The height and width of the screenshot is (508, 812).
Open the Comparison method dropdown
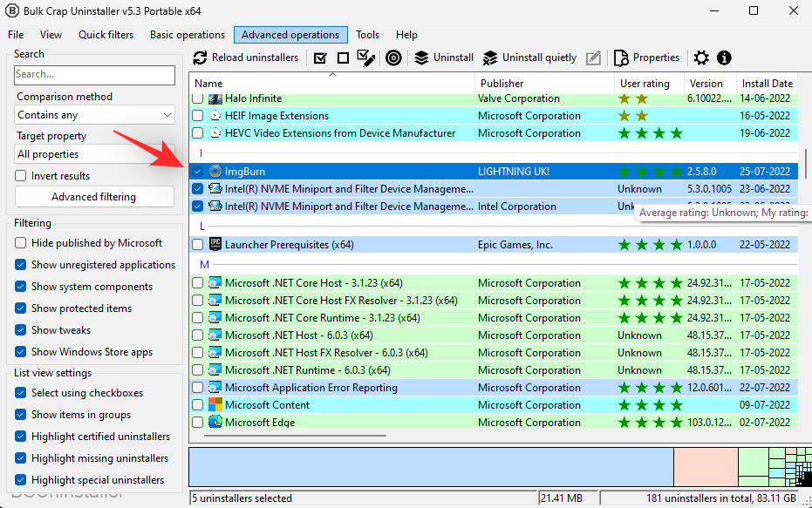pyautogui.click(x=93, y=114)
